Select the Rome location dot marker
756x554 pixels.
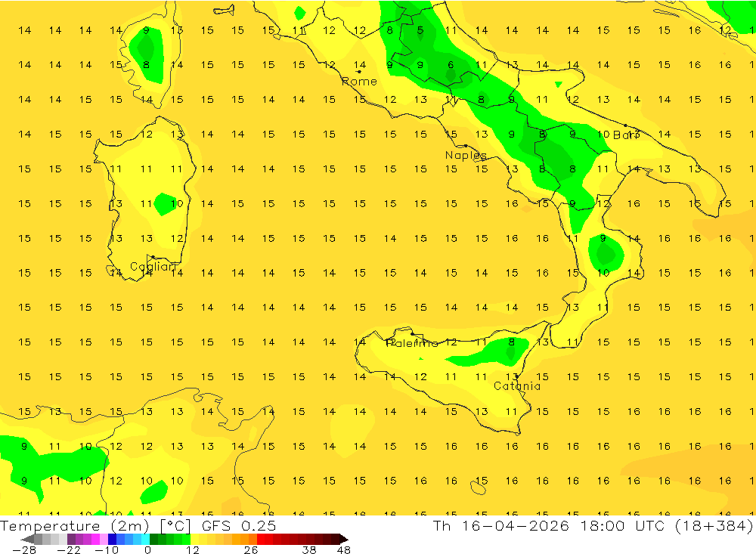point(359,71)
